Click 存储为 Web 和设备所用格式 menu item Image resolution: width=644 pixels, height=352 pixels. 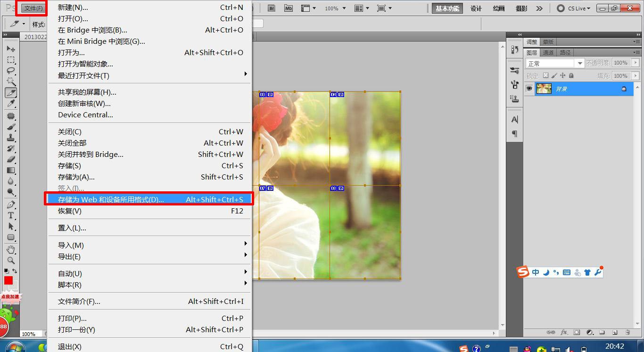tap(149, 199)
